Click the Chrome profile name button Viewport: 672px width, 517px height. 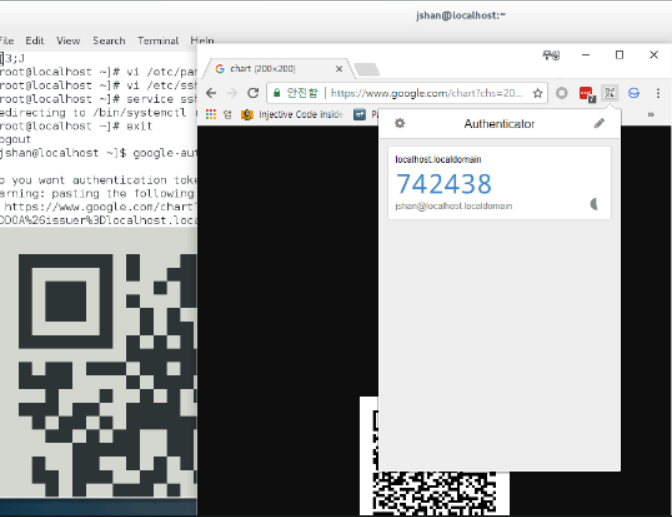(x=551, y=55)
